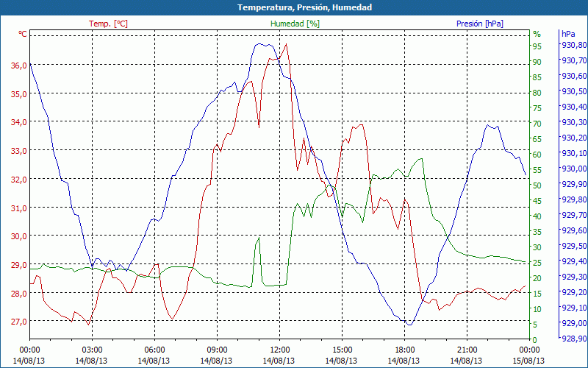Click the green % axis unit label
The width and height of the screenshot is (588, 368).
pos(537,34)
